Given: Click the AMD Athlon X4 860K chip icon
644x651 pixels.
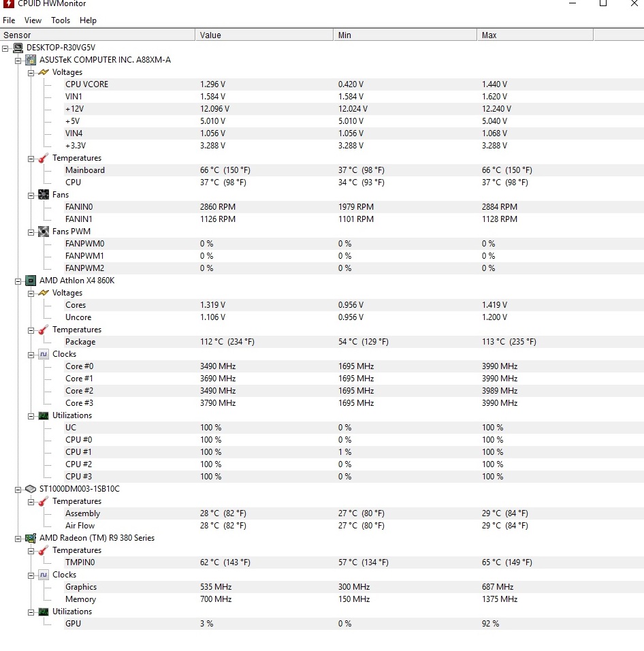Looking at the screenshot, I should tap(31, 281).
